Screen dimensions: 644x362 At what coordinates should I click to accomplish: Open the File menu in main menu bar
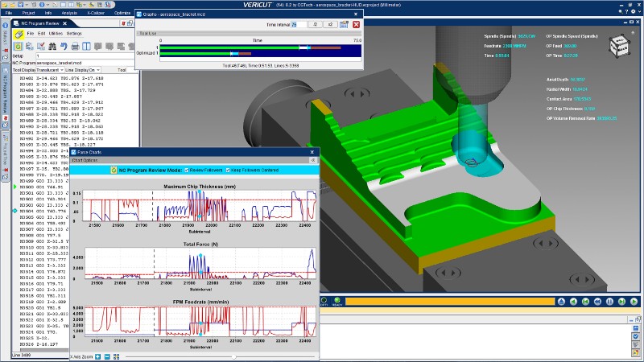9,13
